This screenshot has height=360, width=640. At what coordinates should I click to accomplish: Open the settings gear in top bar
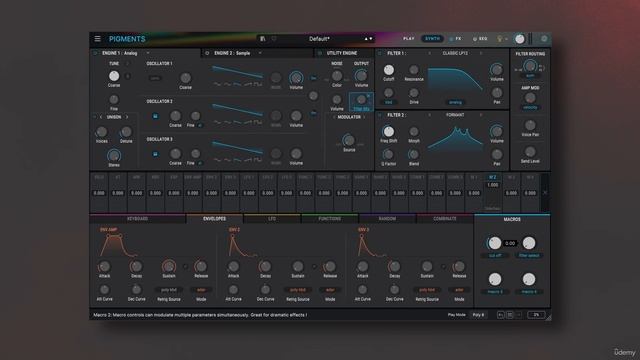click(544, 39)
